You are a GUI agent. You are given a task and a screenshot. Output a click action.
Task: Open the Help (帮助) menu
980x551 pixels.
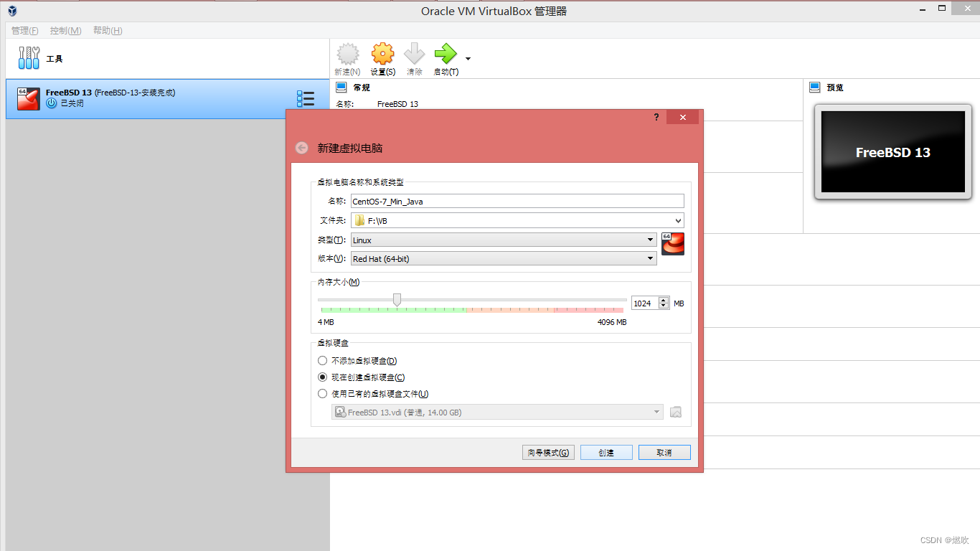(108, 31)
